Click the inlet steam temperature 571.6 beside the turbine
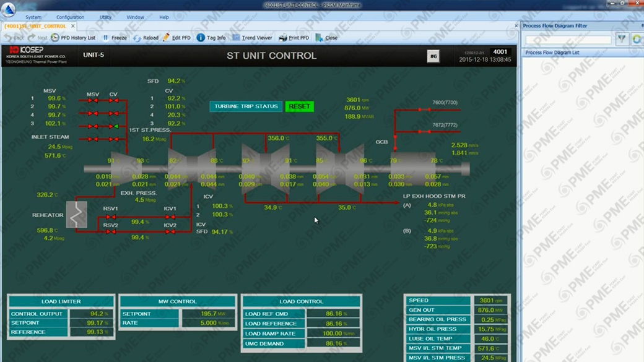 pyautogui.click(x=53, y=155)
